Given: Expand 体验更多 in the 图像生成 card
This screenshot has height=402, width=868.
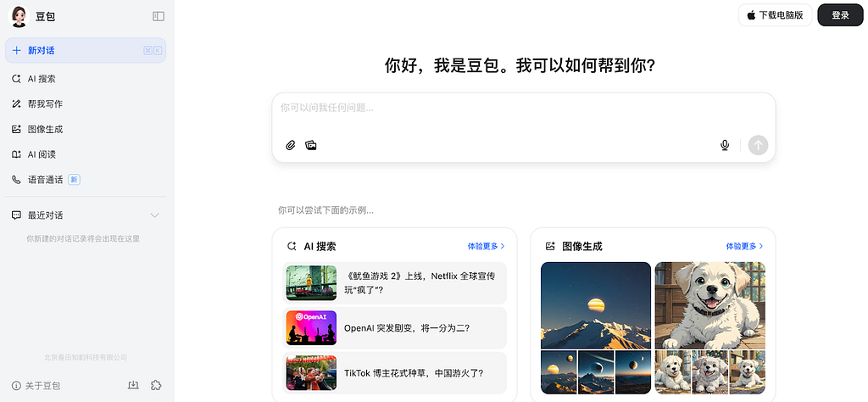Looking at the screenshot, I should click(x=744, y=246).
